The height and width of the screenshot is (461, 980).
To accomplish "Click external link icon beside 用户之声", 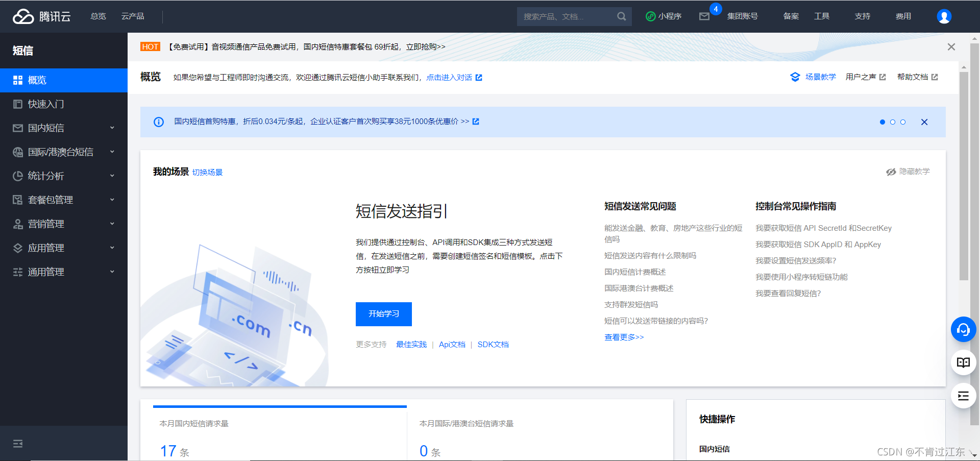I will 883,77.
